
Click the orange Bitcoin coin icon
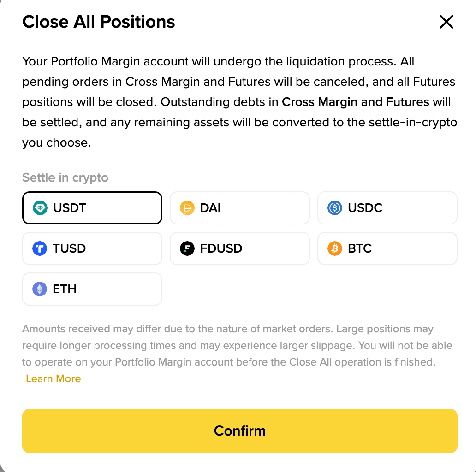[335, 248]
